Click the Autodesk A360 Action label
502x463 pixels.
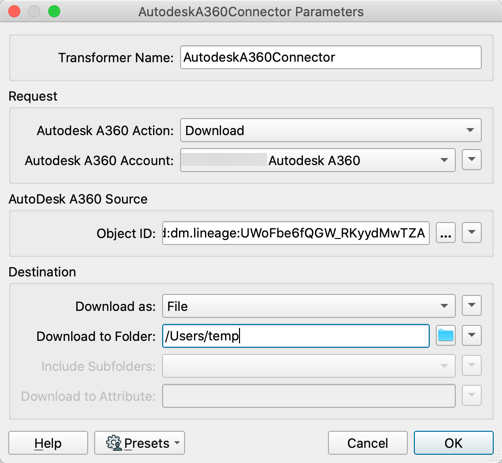point(105,131)
